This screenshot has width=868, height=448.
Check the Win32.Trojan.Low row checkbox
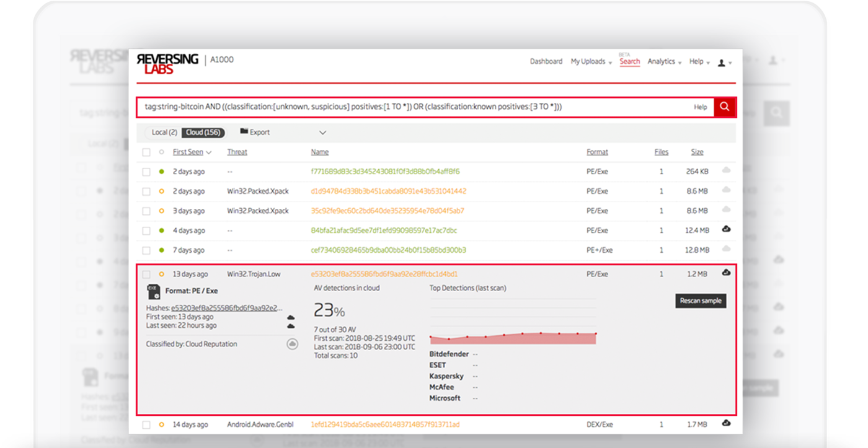click(x=146, y=275)
